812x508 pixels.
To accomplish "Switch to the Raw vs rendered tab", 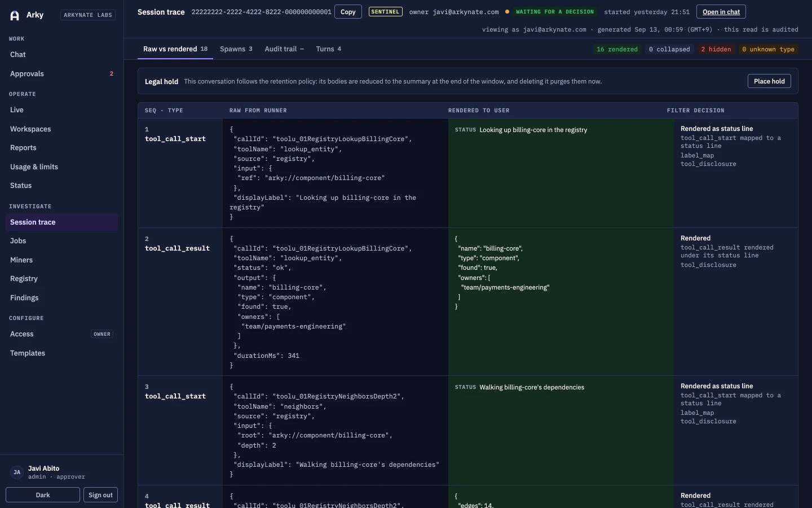I will click(x=175, y=49).
